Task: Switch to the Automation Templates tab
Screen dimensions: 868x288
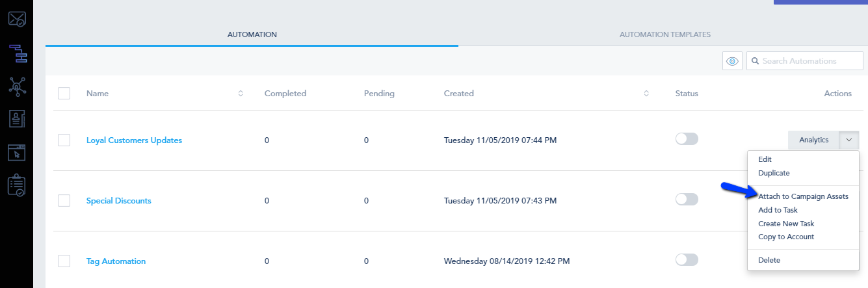Action: coord(664,34)
